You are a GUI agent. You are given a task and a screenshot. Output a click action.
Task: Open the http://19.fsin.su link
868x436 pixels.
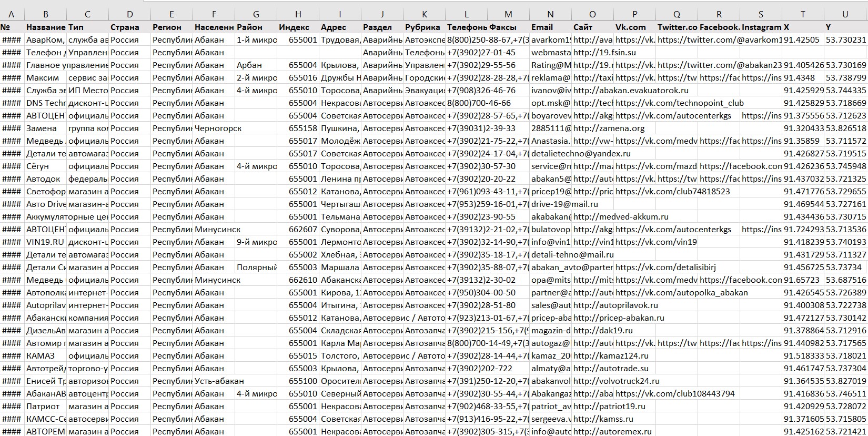pos(604,53)
